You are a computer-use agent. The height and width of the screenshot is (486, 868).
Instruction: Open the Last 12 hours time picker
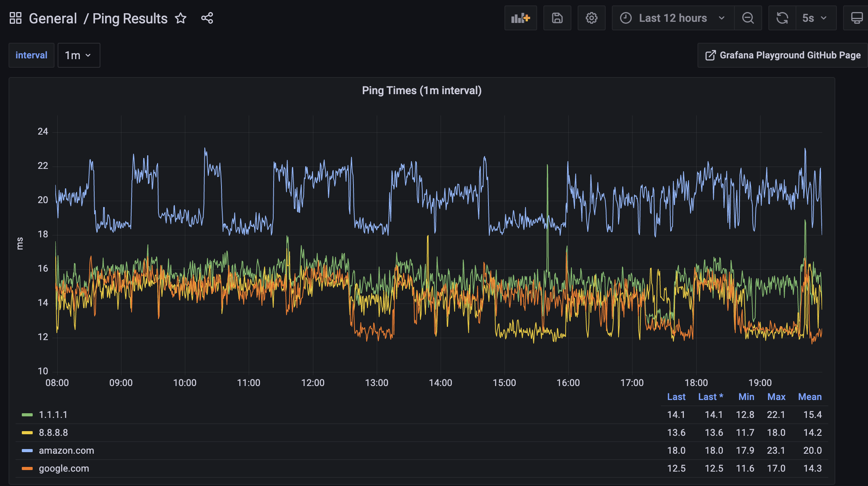(673, 18)
